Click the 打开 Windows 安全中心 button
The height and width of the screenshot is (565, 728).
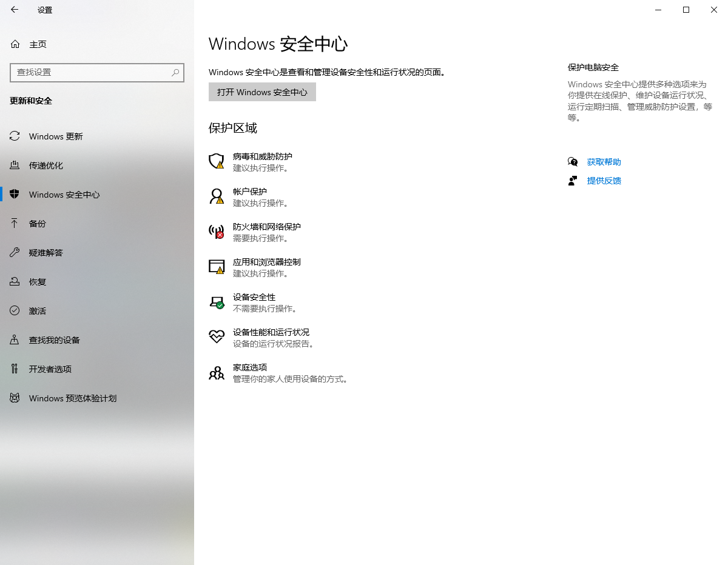262,92
